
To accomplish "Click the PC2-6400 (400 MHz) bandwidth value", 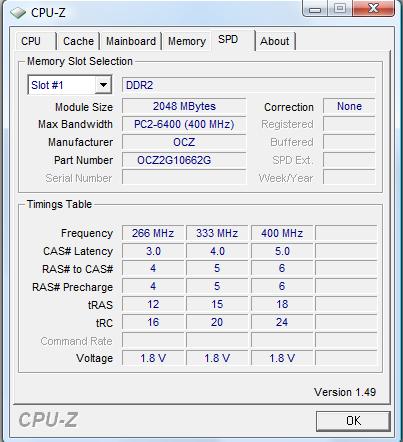I will coord(184,124).
